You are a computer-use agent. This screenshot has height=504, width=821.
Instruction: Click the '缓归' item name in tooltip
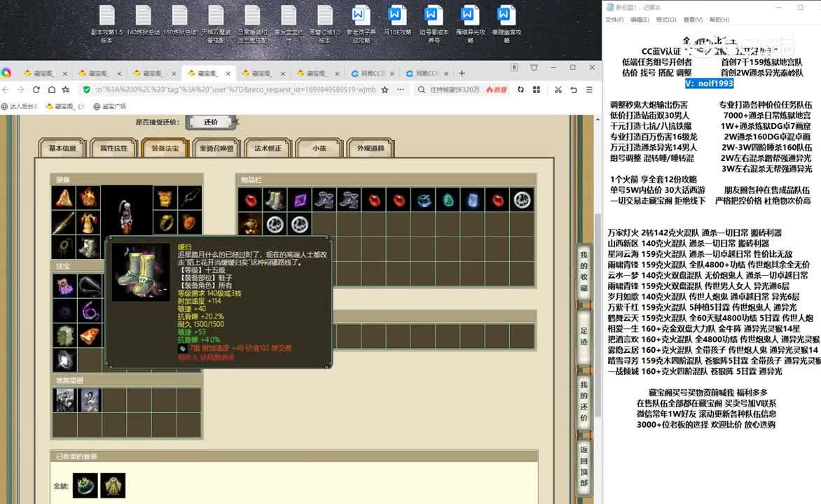[x=185, y=246]
